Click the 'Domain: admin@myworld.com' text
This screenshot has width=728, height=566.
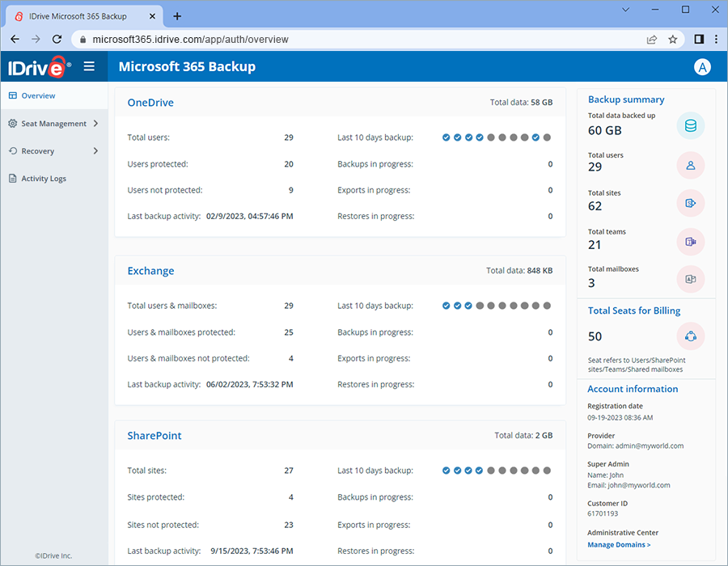click(x=635, y=446)
